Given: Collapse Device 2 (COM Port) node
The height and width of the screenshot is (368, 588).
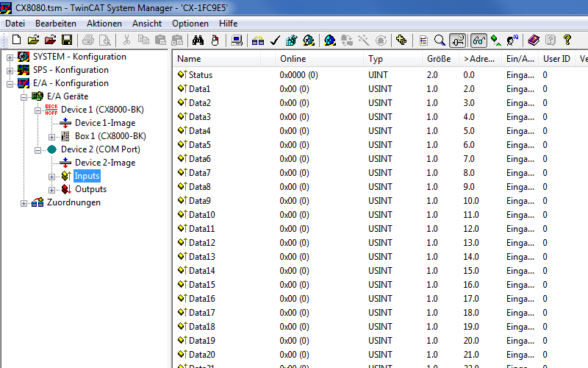Looking at the screenshot, I should 37,150.
